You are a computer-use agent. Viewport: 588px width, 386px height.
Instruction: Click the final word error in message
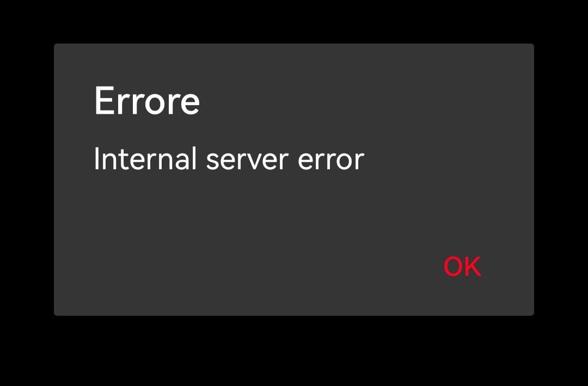click(331, 161)
